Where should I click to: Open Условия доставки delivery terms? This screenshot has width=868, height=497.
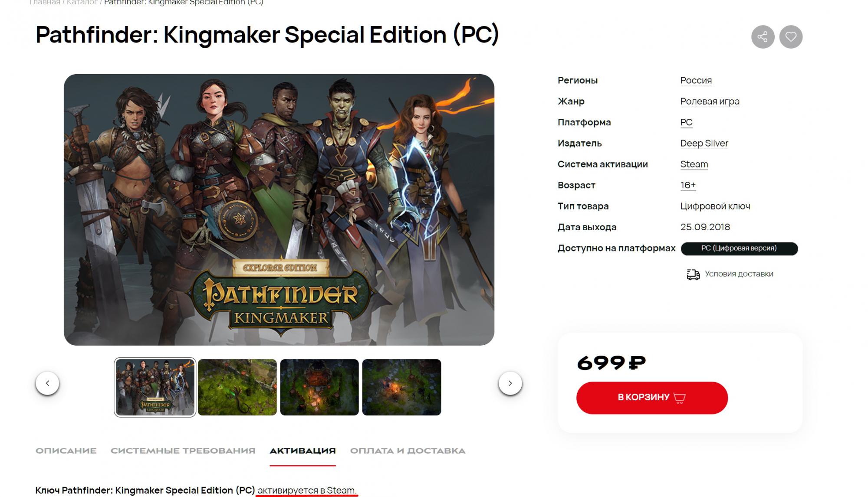pos(739,274)
